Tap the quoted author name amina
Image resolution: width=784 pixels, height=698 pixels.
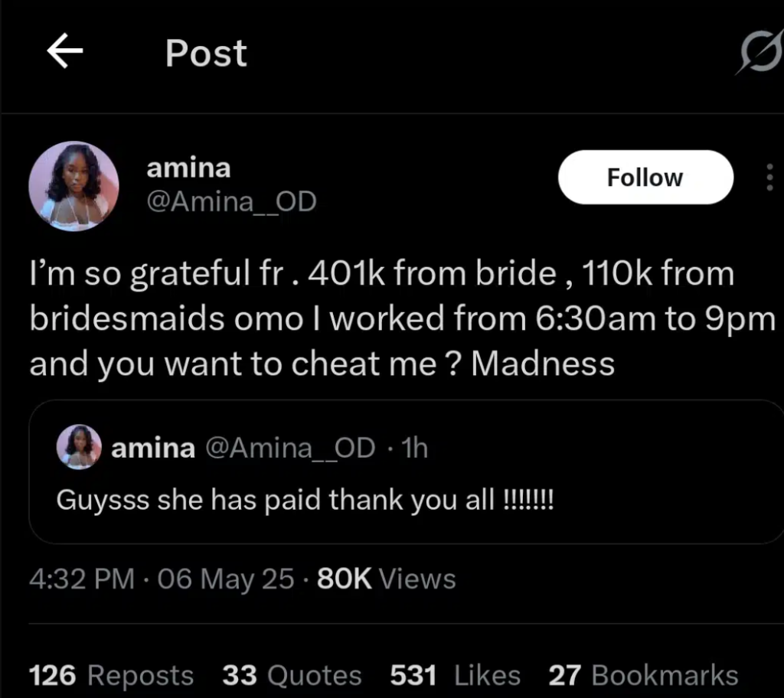click(x=153, y=448)
